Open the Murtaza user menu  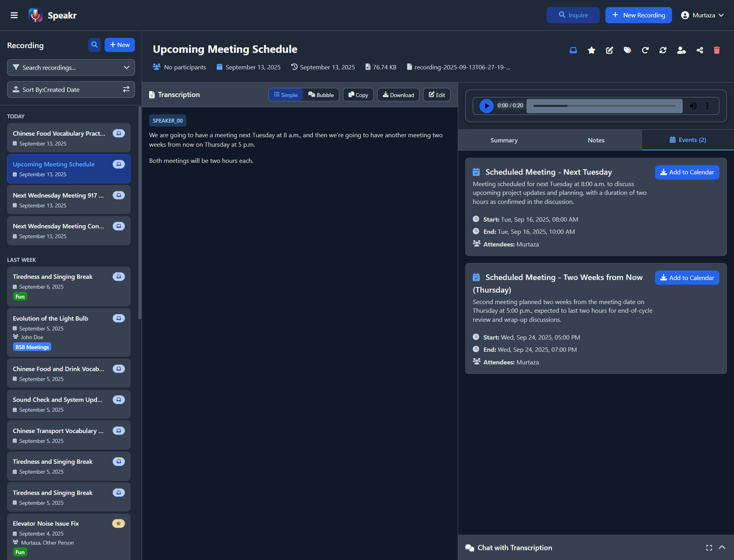coord(702,15)
